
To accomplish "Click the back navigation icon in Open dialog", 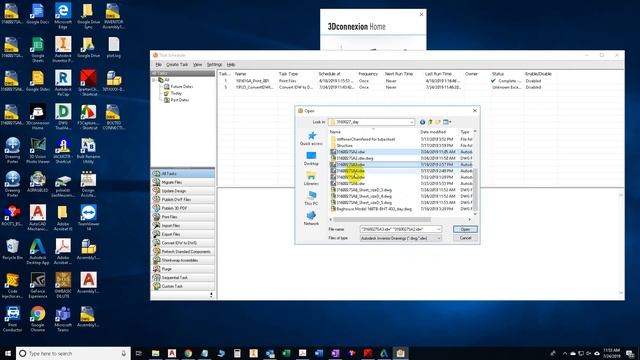I will point(422,122).
